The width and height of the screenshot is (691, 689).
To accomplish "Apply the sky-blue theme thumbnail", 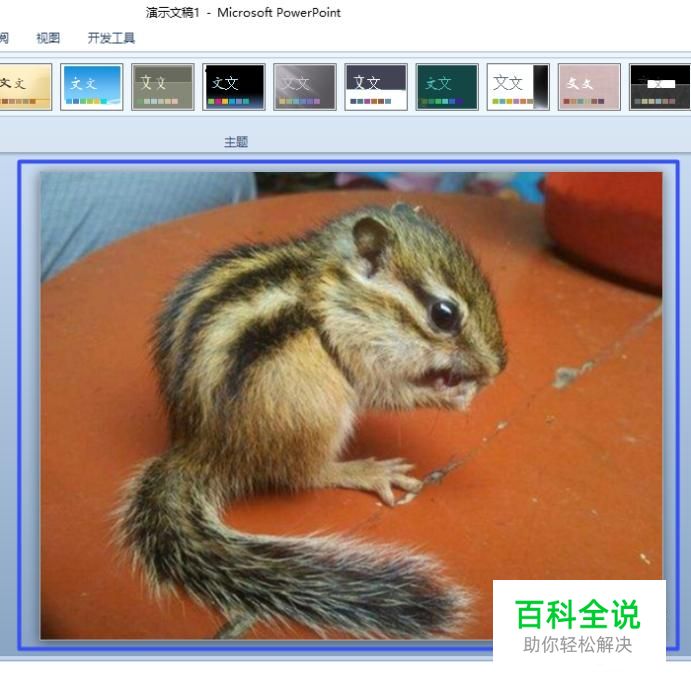I will pos(92,87).
